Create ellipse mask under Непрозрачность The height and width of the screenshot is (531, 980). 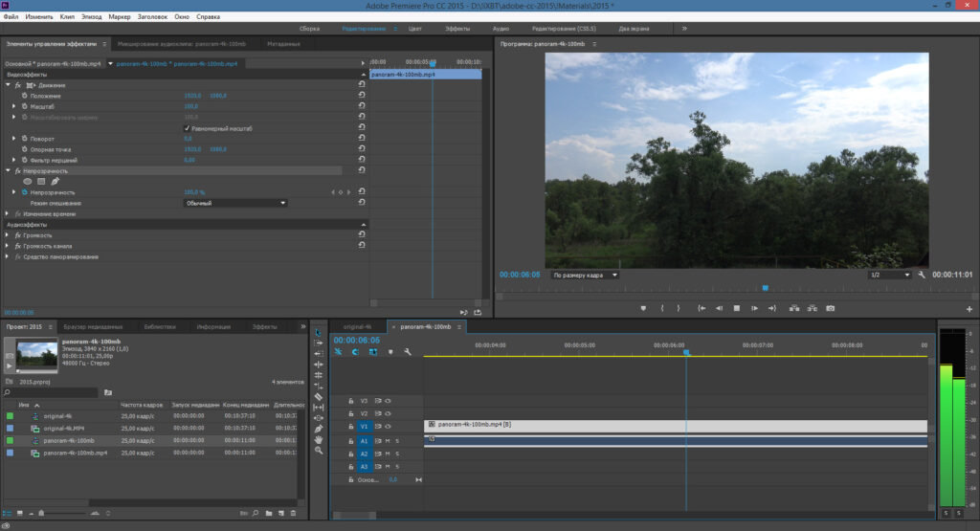point(28,181)
